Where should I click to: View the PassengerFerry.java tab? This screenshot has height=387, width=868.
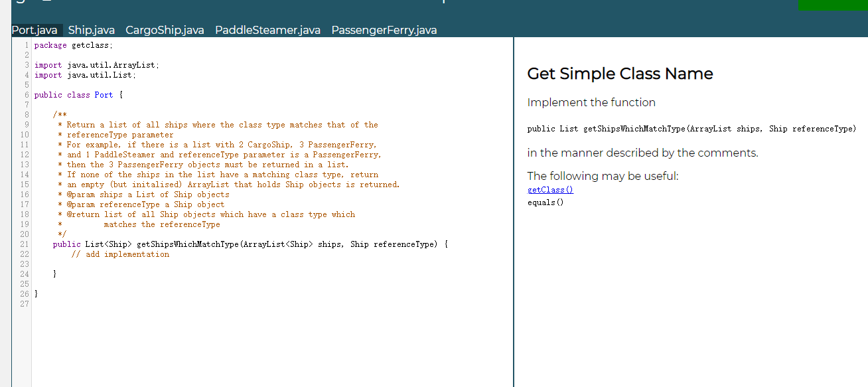pyautogui.click(x=384, y=30)
